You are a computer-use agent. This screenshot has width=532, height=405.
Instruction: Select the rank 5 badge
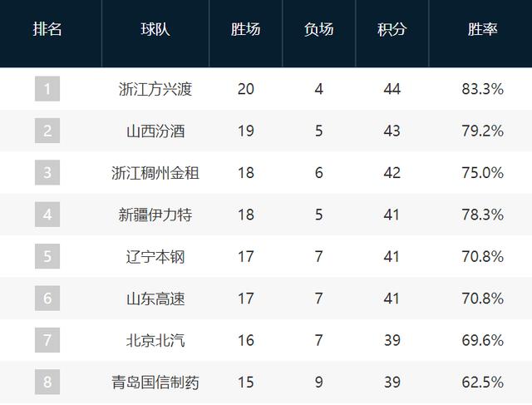[x=47, y=256]
